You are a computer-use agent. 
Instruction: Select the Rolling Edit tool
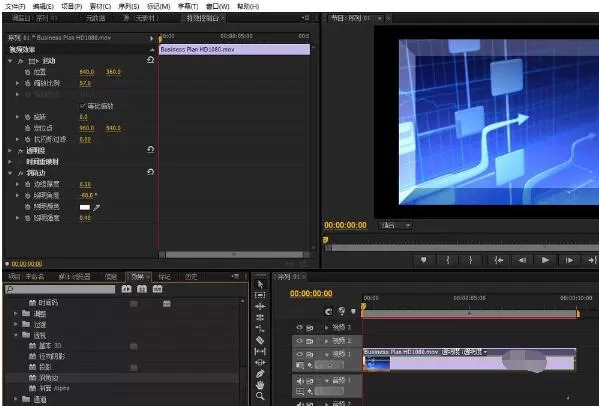[x=260, y=317]
